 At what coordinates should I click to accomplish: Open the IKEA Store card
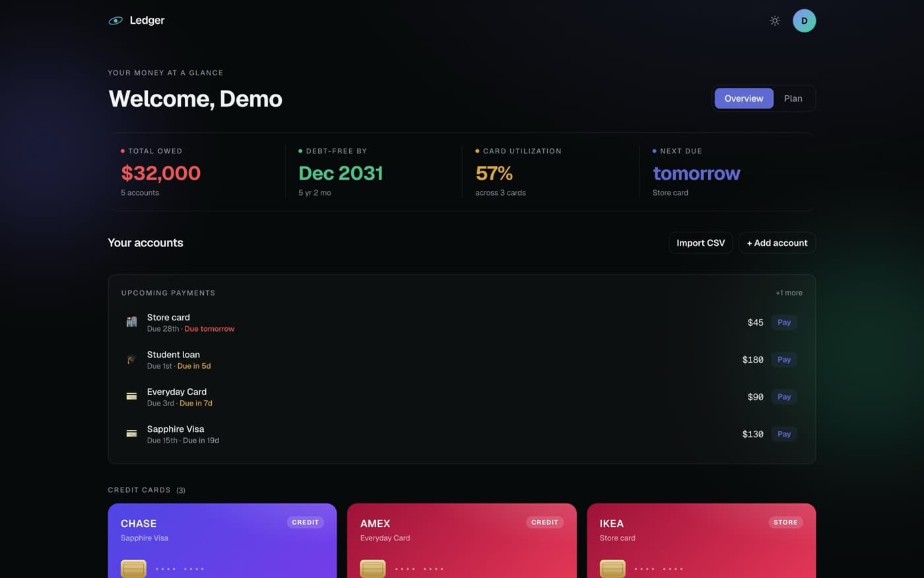[x=702, y=540]
